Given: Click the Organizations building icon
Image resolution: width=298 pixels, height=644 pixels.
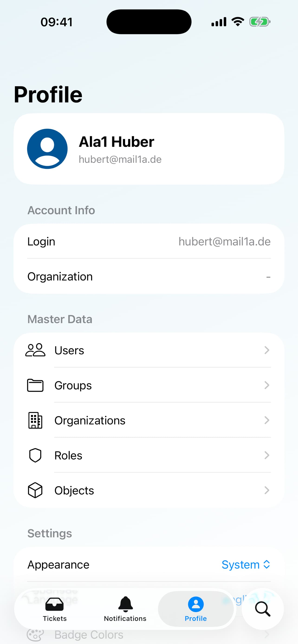Looking at the screenshot, I should coord(35,420).
